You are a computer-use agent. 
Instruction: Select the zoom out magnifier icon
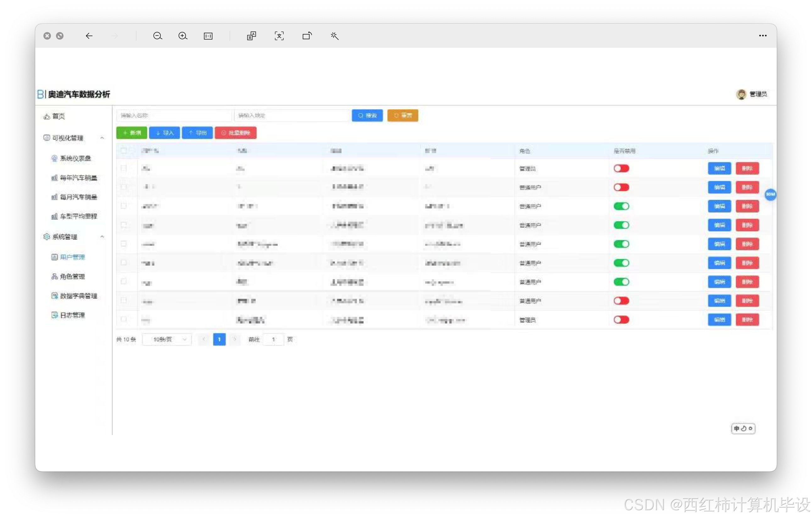(x=158, y=36)
